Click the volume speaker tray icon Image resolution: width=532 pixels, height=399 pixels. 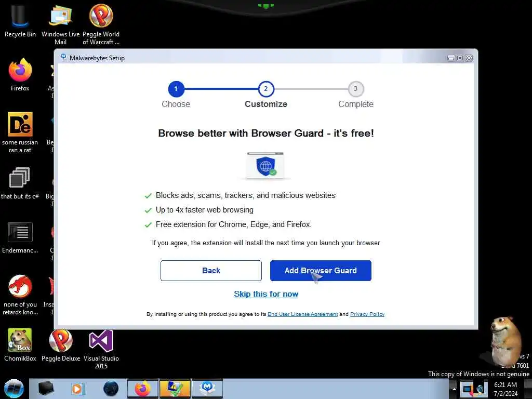481,389
